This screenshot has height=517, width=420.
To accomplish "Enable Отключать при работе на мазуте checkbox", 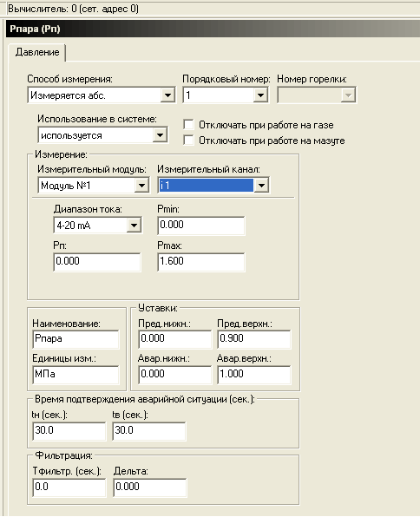I will click(x=188, y=141).
